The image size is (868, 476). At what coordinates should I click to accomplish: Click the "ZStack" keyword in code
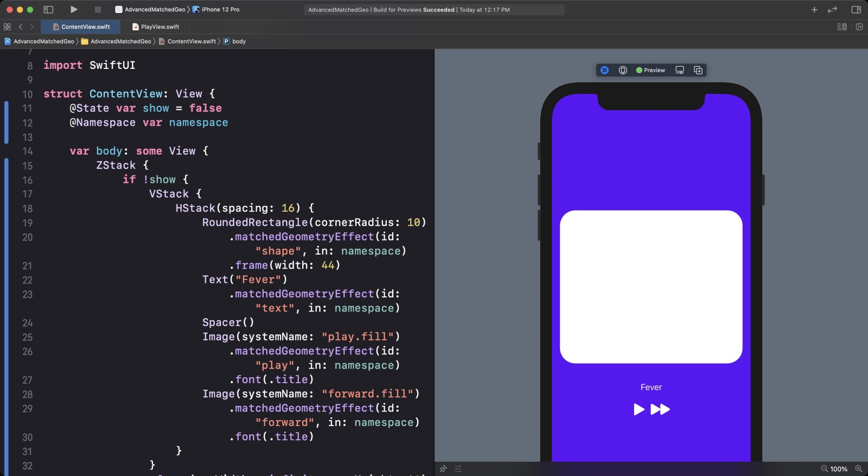click(x=116, y=165)
